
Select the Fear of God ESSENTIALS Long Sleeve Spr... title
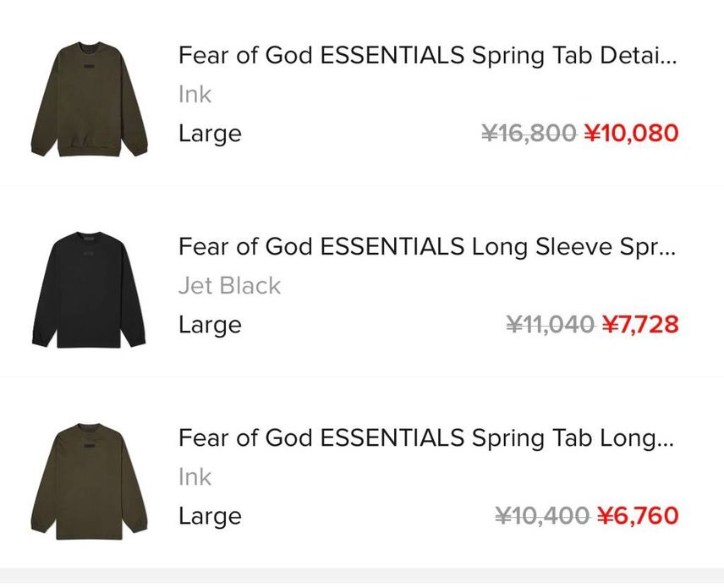[427, 247]
